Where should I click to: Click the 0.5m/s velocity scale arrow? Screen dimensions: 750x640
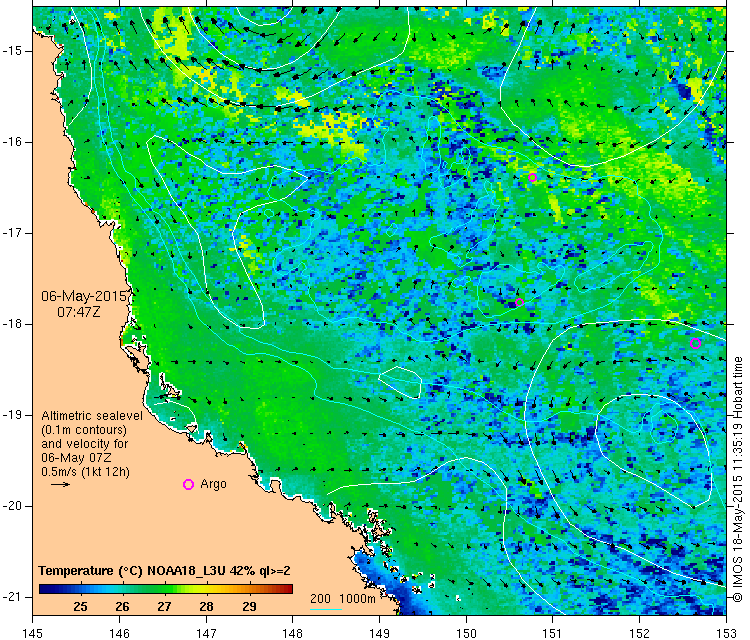point(61,485)
